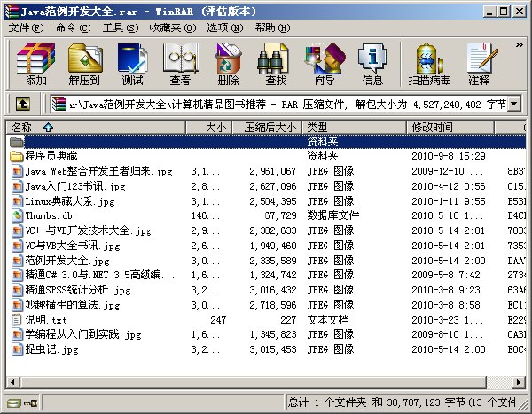Select the 范例开发大全.jpg file icon
The height and width of the screenshot is (414, 532).
pos(17,261)
